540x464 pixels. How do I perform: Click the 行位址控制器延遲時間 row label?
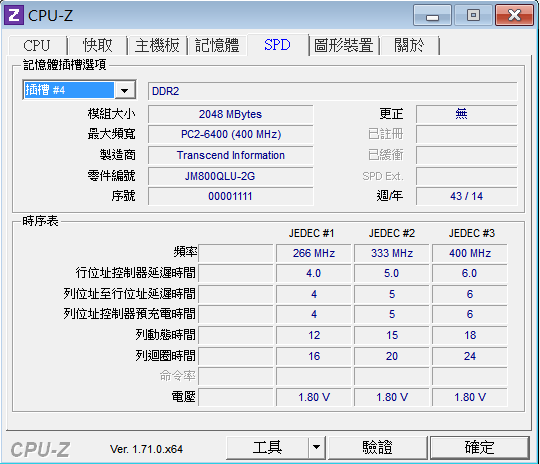(135, 273)
